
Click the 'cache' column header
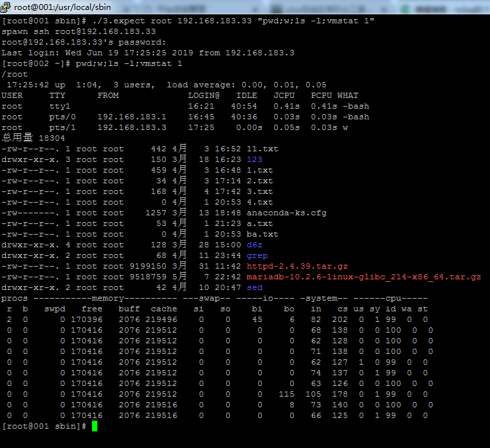(164, 309)
